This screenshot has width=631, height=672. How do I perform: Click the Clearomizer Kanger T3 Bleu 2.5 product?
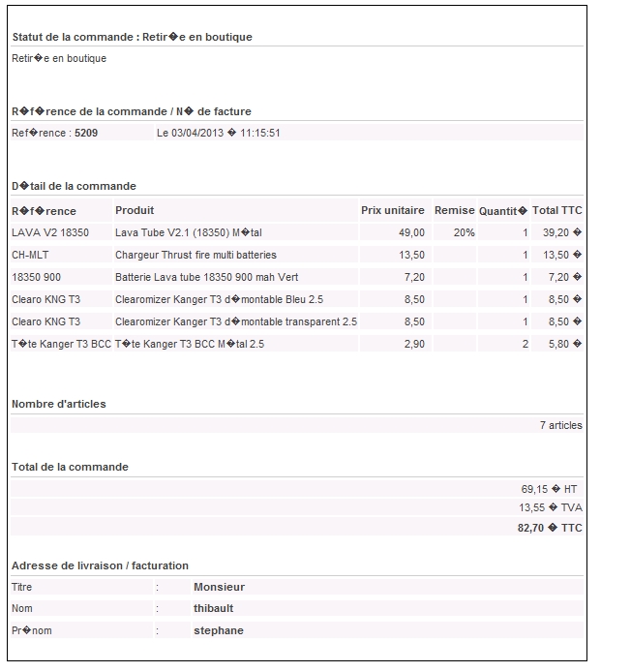[x=219, y=299]
